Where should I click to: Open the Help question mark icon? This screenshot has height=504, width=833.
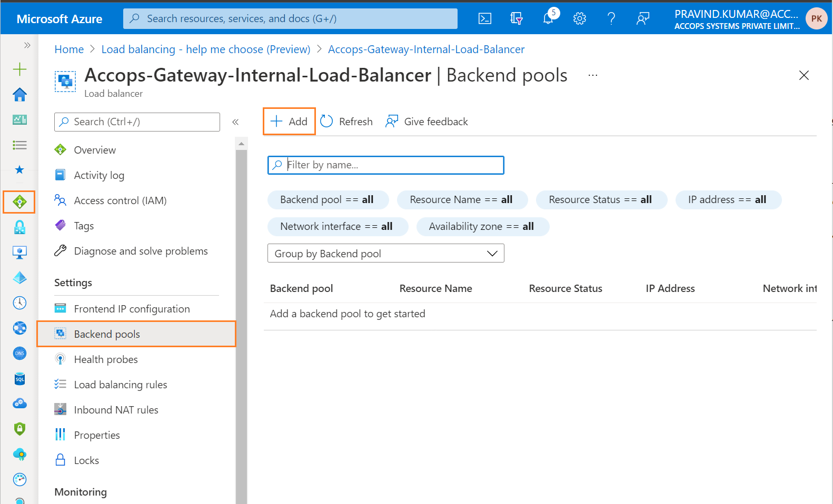(611, 18)
